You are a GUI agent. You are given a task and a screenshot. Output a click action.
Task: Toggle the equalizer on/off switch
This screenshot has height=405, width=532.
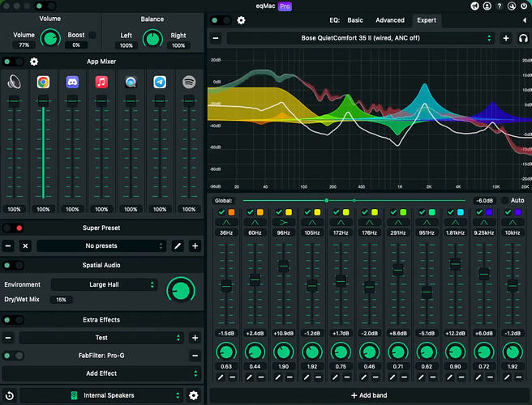click(x=221, y=20)
